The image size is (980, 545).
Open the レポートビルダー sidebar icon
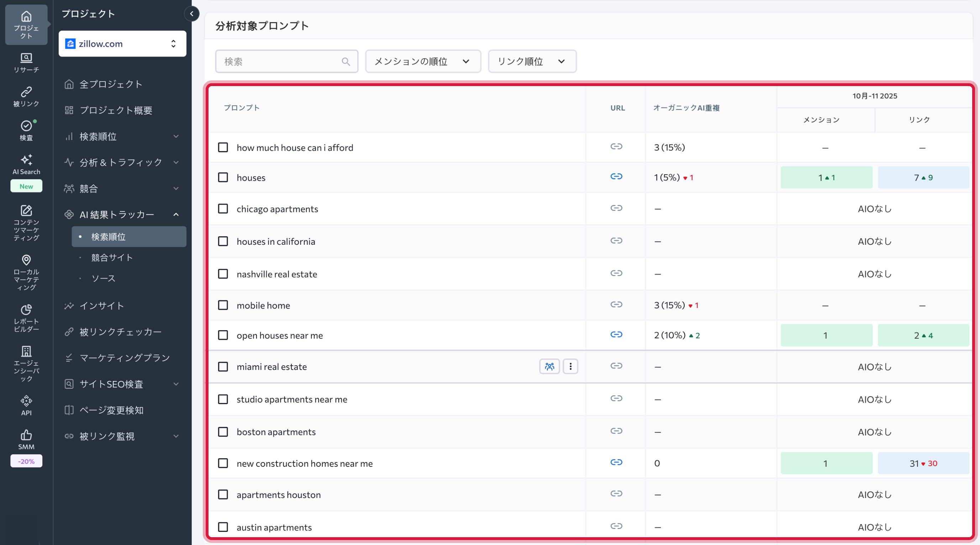[26, 318]
